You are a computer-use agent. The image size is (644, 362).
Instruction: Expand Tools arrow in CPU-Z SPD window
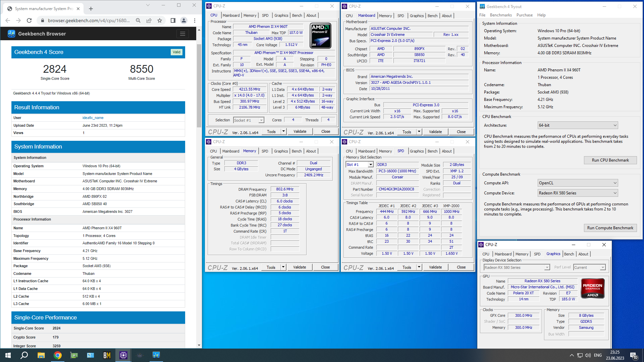tap(419, 267)
